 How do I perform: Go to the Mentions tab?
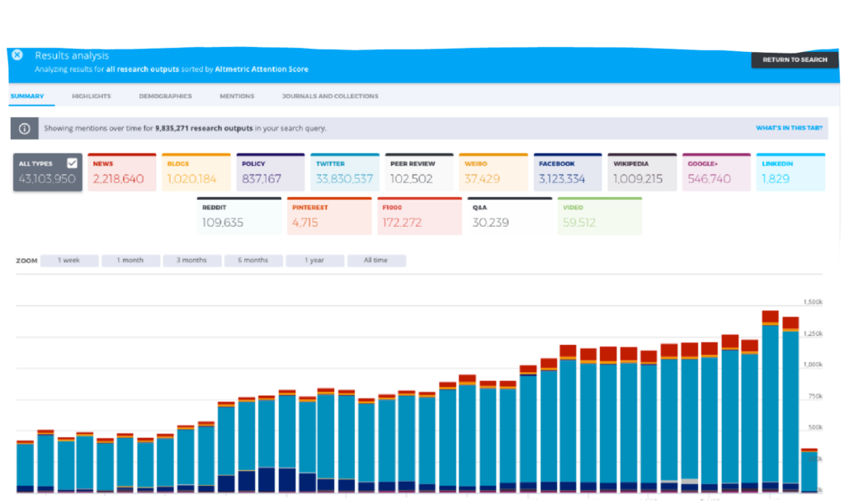237,97
